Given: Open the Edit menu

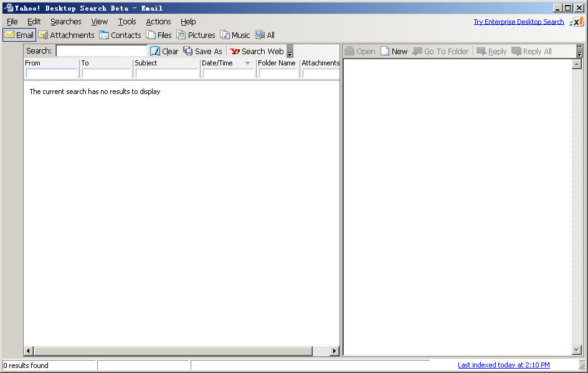Looking at the screenshot, I should pos(34,21).
